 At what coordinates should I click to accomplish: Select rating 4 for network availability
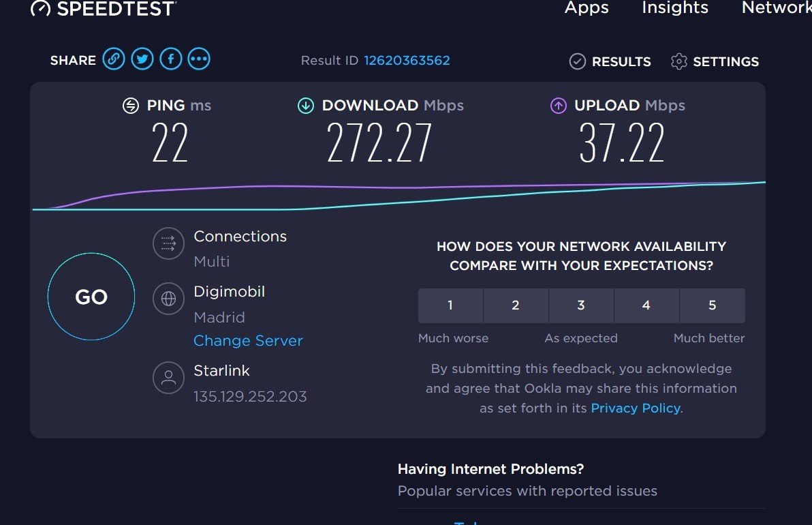click(646, 305)
